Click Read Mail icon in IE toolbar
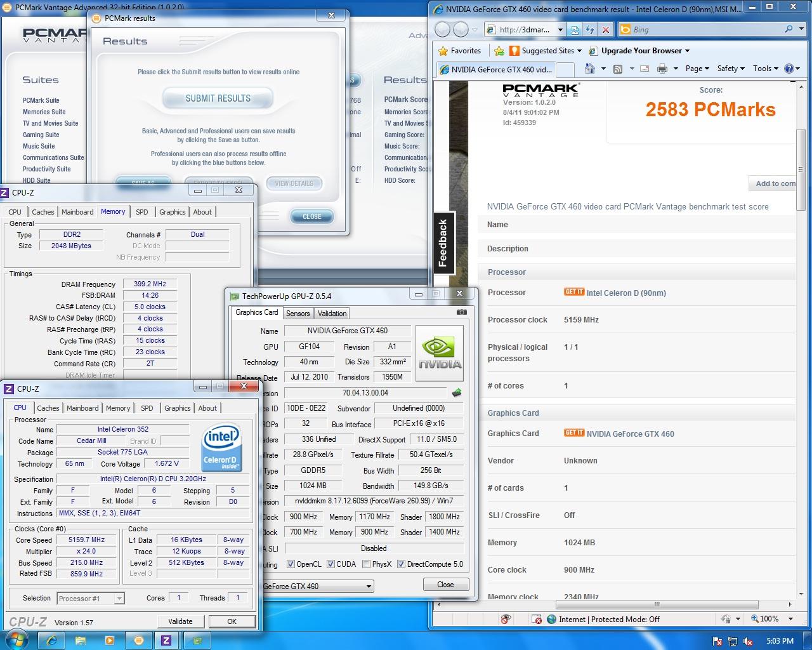The height and width of the screenshot is (650, 812). (x=645, y=69)
